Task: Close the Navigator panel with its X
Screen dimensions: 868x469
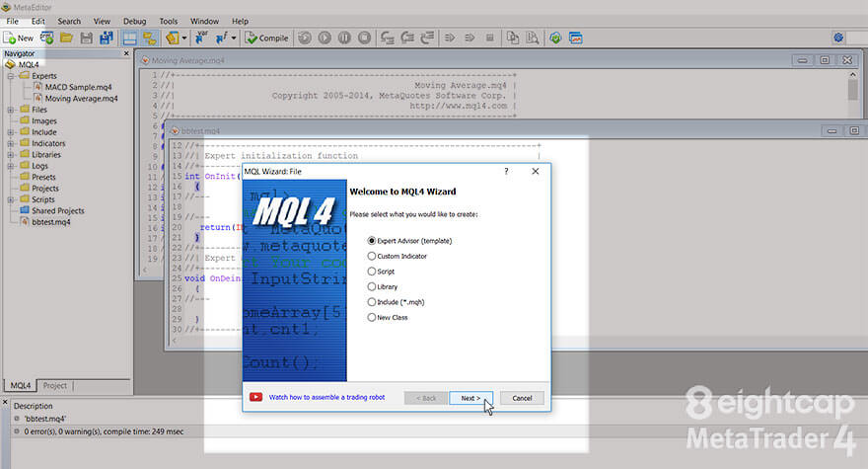Action: point(126,53)
